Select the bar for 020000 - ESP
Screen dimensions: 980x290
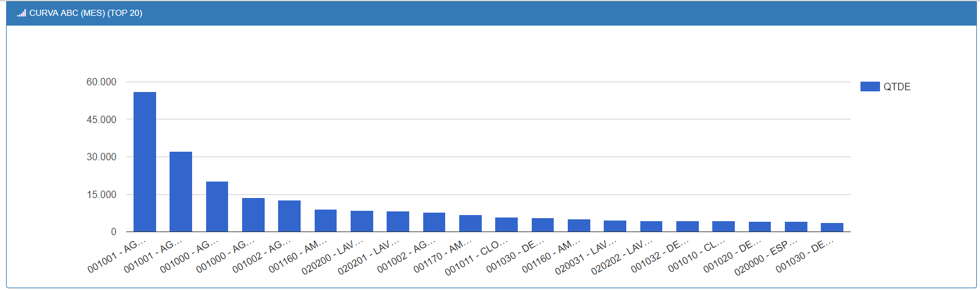pyautogui.click(x=796, y=227)
